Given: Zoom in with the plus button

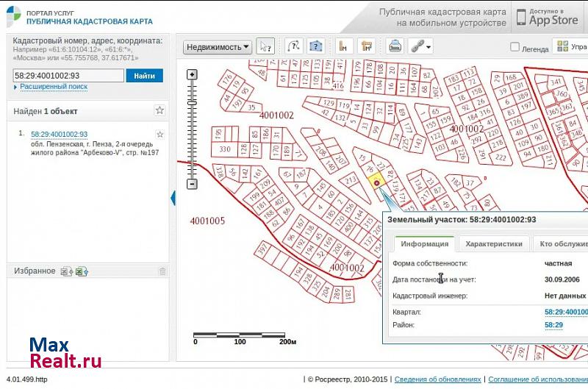Looking at the screenshot, I should tap(192, 74).
